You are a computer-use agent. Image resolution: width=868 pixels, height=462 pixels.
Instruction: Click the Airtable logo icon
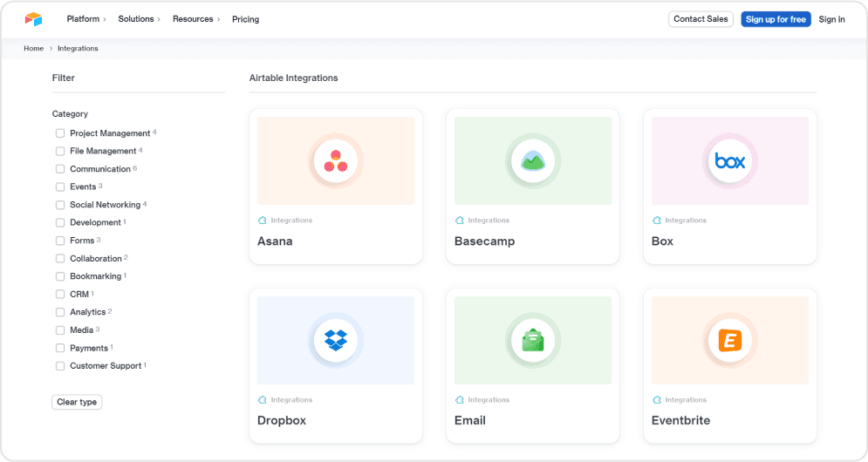coord(33,19)
